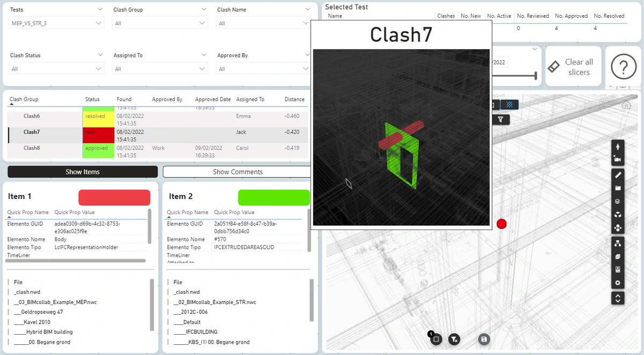Image resolution: width=644 pixels, height=355 pixels.
Task: Select the Clash7 row in clash table
Action: pyautogui.click(x=158, y=135)
